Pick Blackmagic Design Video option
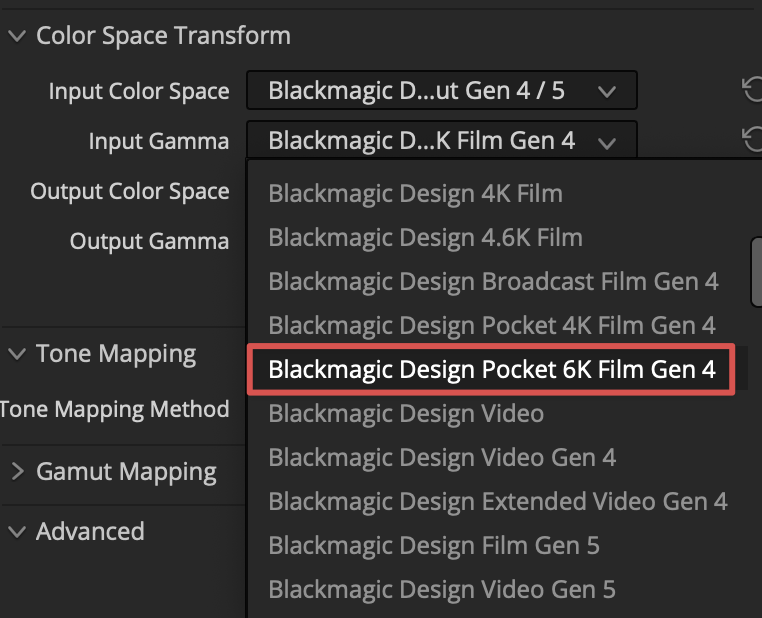 pyautogui.click(x=406, y=413)
